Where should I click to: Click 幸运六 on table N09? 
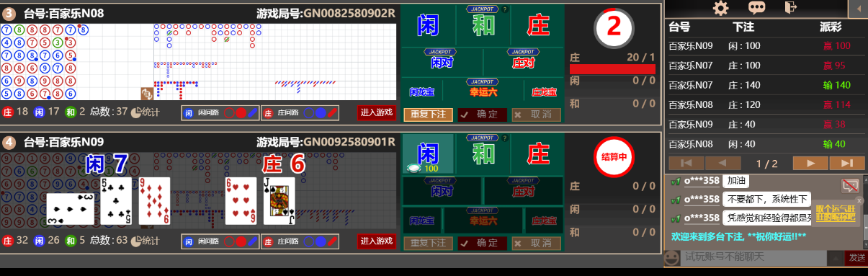pos(483,220)
